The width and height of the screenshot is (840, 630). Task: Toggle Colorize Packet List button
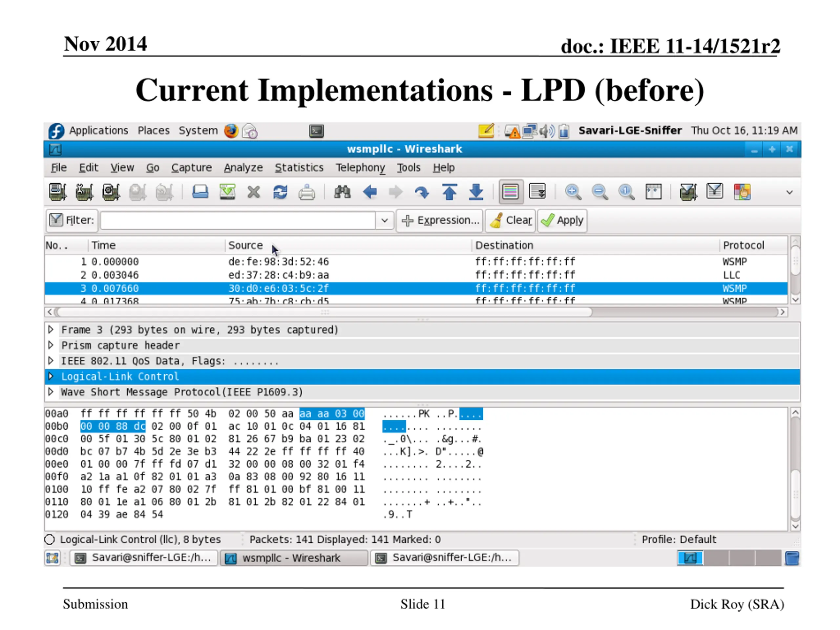[x=510, y=191]
